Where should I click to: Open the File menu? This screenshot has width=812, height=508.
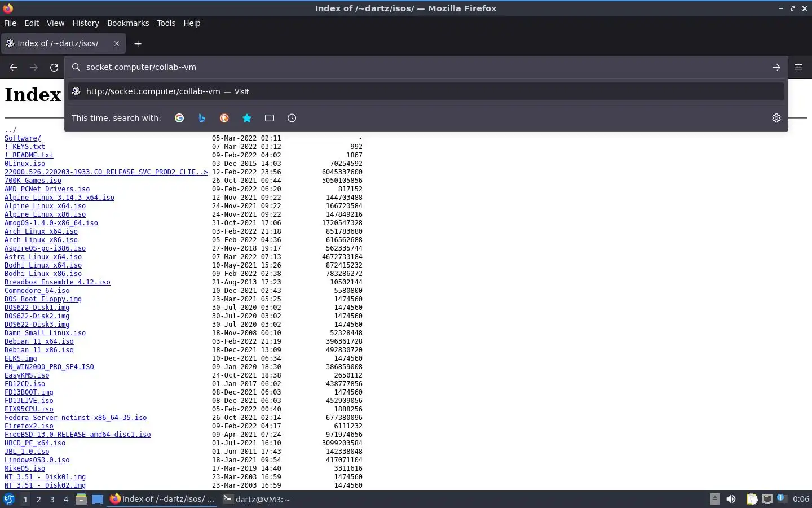click(10, 23)
